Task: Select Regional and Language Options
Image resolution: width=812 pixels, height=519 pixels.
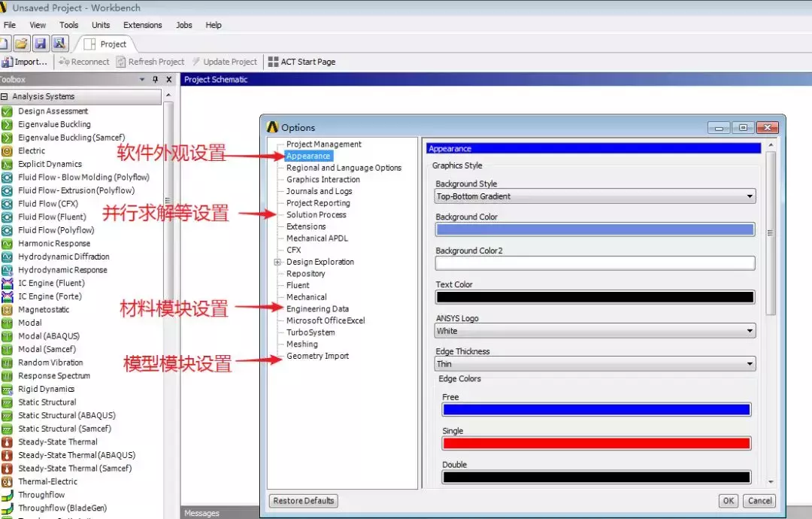Action: 344,168
